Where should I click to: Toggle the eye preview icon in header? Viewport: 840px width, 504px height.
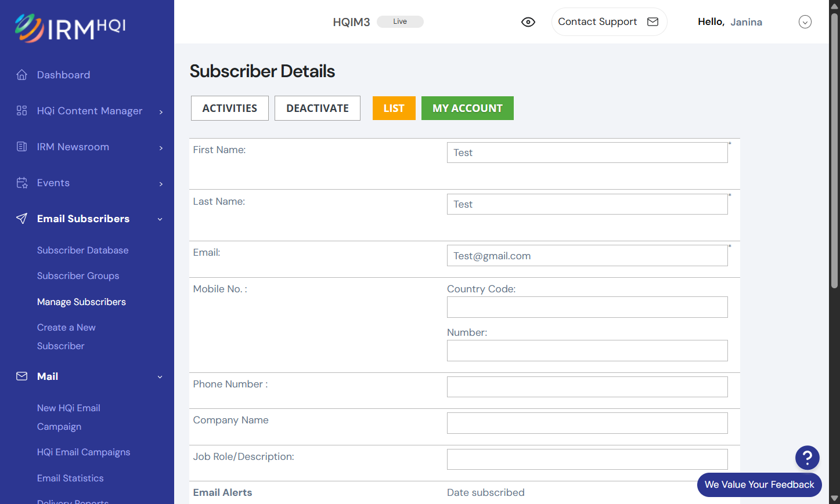point(528,22)
